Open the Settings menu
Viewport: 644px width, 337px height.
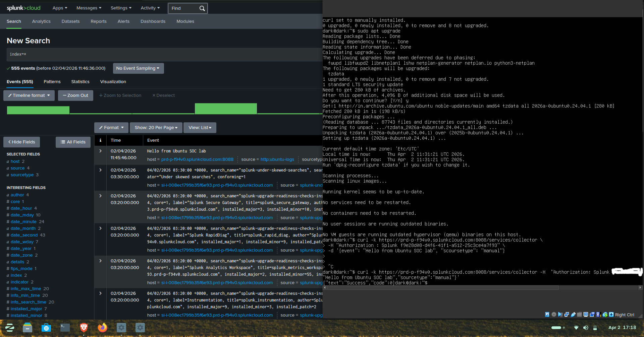[x=121, y=8]
